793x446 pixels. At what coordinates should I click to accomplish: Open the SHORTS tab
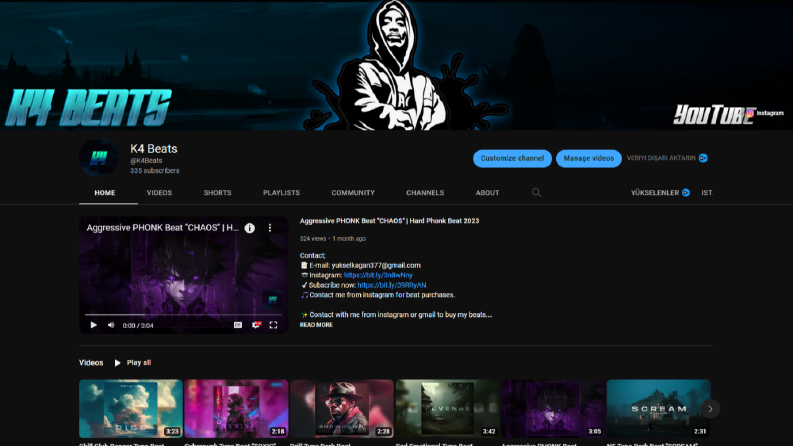pyautogui.click(x=217, y=193)
